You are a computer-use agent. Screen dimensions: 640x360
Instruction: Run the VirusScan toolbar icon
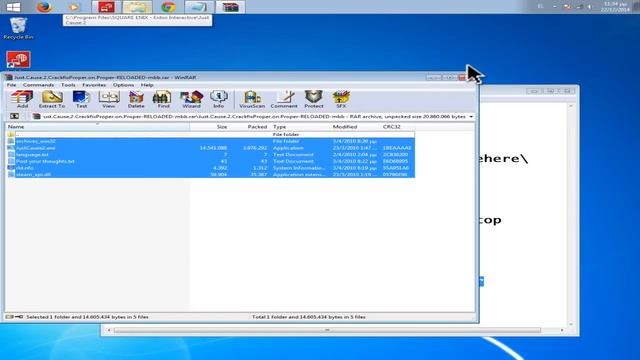pos(252,99)
